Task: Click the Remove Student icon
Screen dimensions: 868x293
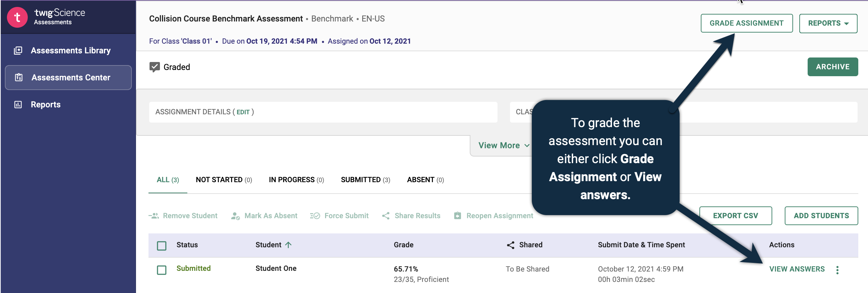Action: (x=154, y=216)
